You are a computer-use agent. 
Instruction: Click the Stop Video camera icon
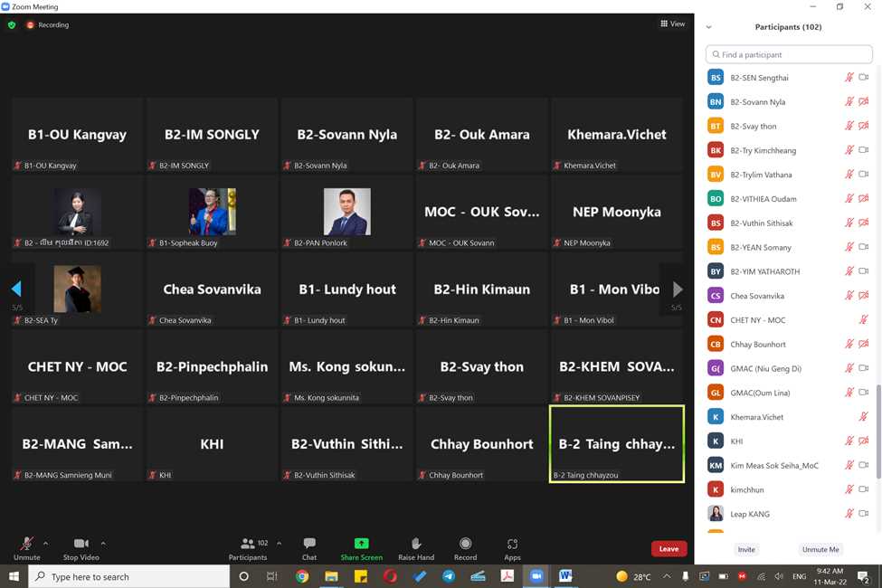click(81, 543)
